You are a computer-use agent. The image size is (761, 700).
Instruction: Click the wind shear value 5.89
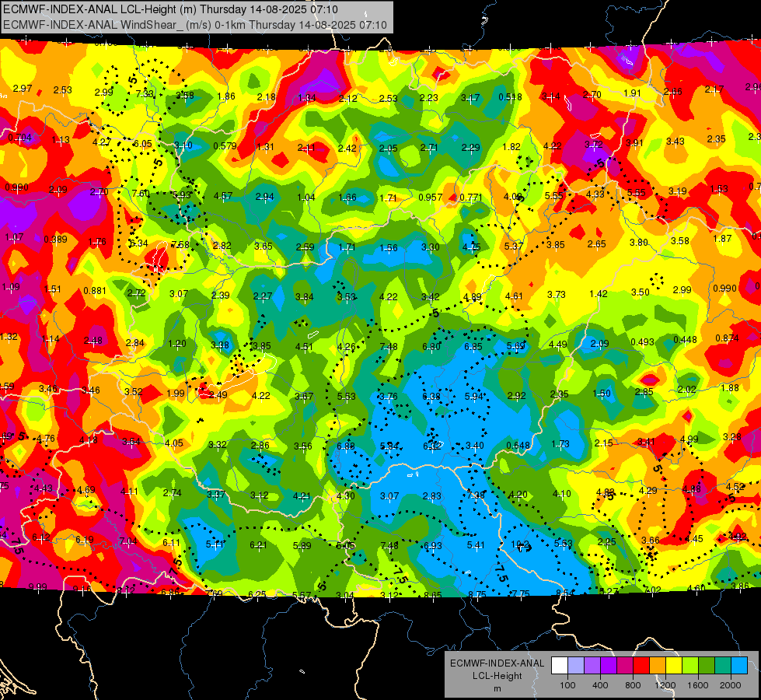click(302, 545)
